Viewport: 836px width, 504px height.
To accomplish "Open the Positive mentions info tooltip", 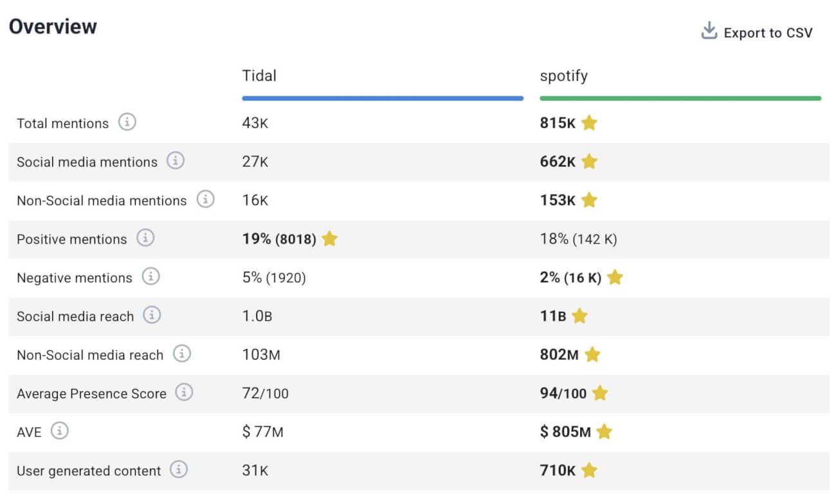I will point(146,239).
